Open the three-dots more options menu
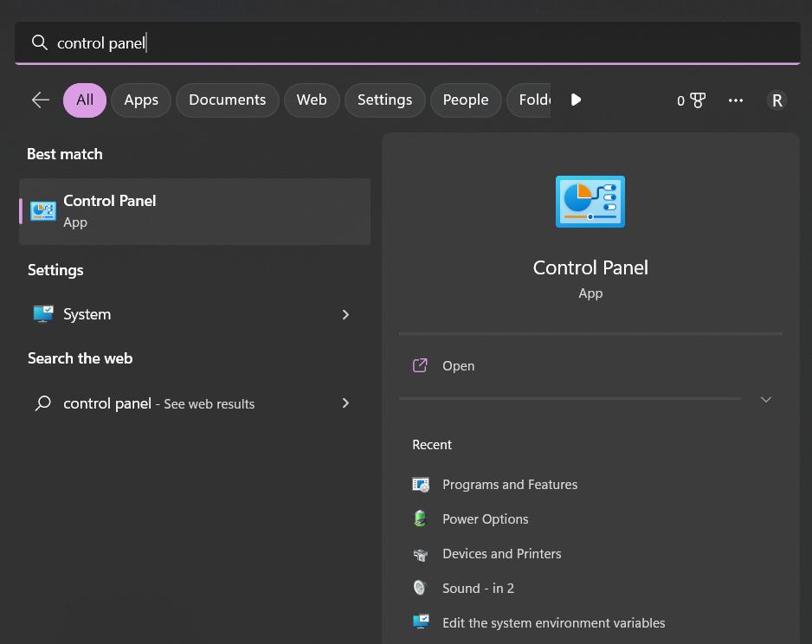Viewport: 812px width, 644px height. click(x=736, y=100)
